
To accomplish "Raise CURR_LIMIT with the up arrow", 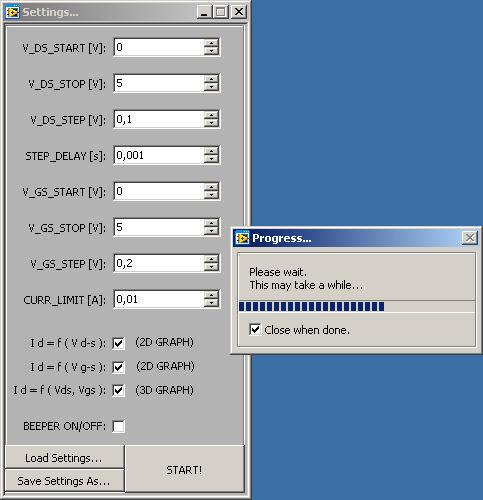I will (211, 295).
